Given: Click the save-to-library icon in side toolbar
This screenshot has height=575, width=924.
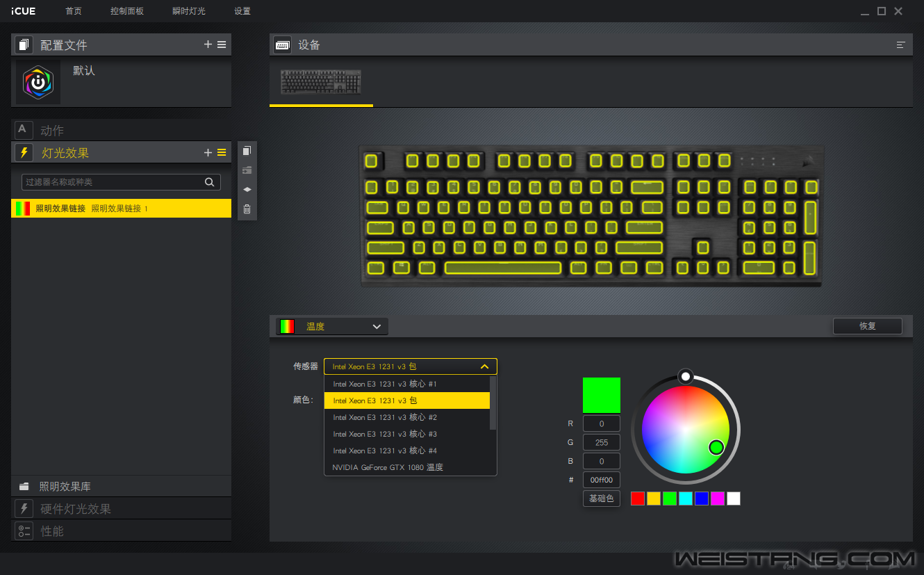Looking at the screenshot, I should (x=247, y=170).
